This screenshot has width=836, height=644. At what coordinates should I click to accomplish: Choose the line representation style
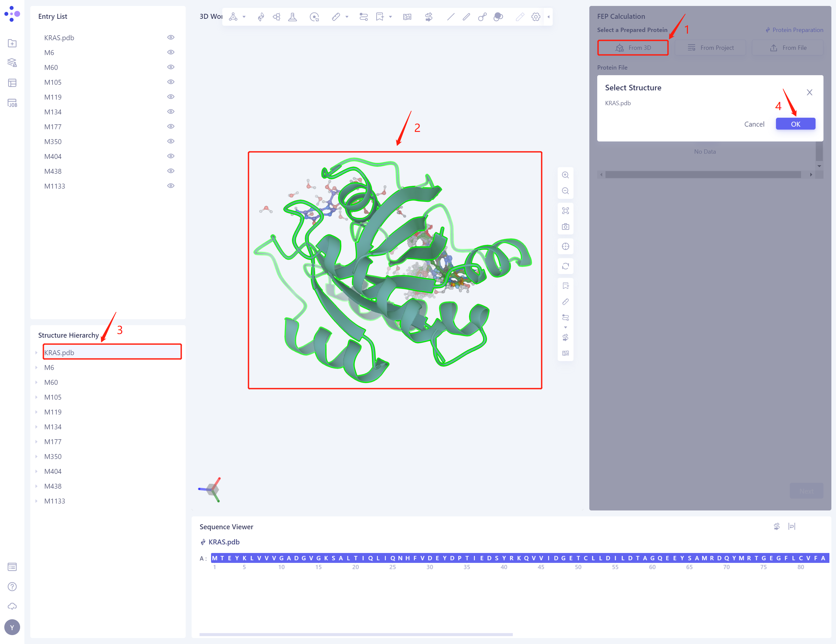pyautogui.click(x=450, y=17)
